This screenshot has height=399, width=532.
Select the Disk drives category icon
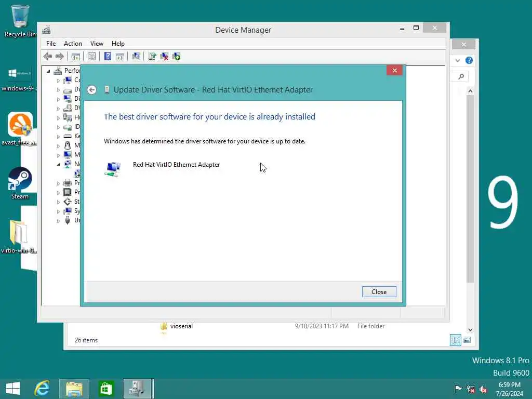[68, 89]
